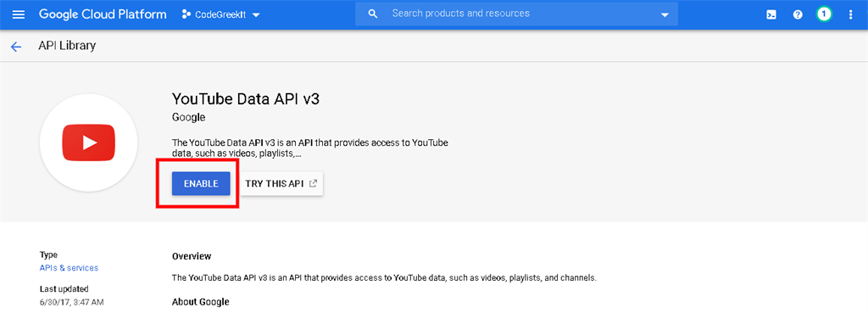Image resolution: width=868 pixels, height=313 pixels.
Task: Click the YouTube Data API v3 title
Action: [247, 98]
